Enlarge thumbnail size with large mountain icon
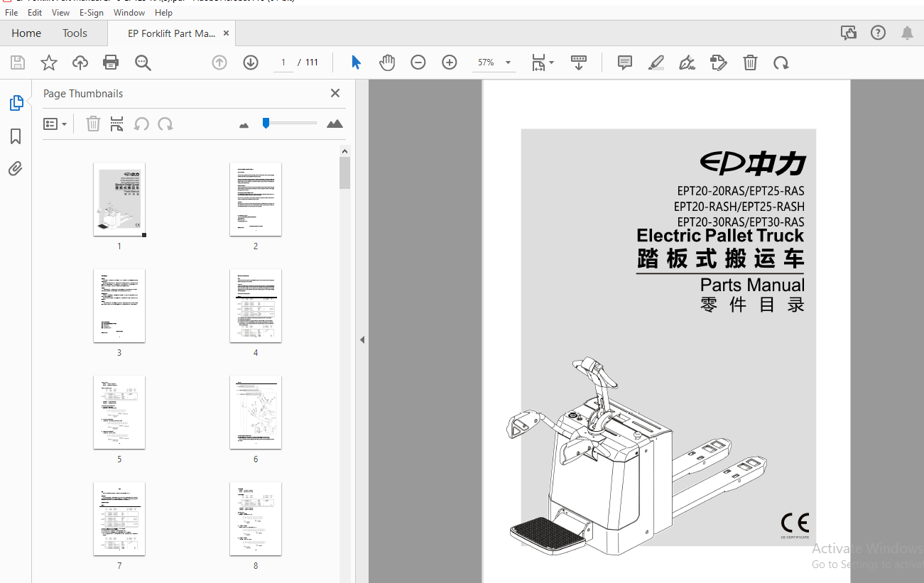 tap(335, 124)
